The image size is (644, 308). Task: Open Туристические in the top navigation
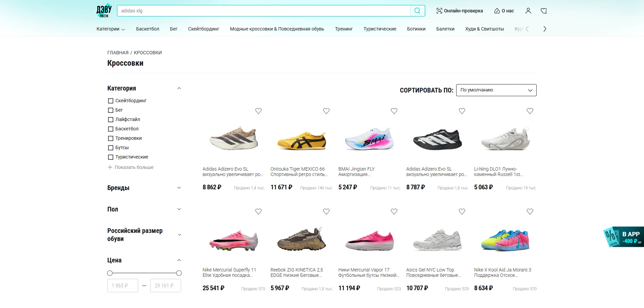(380, 29)
